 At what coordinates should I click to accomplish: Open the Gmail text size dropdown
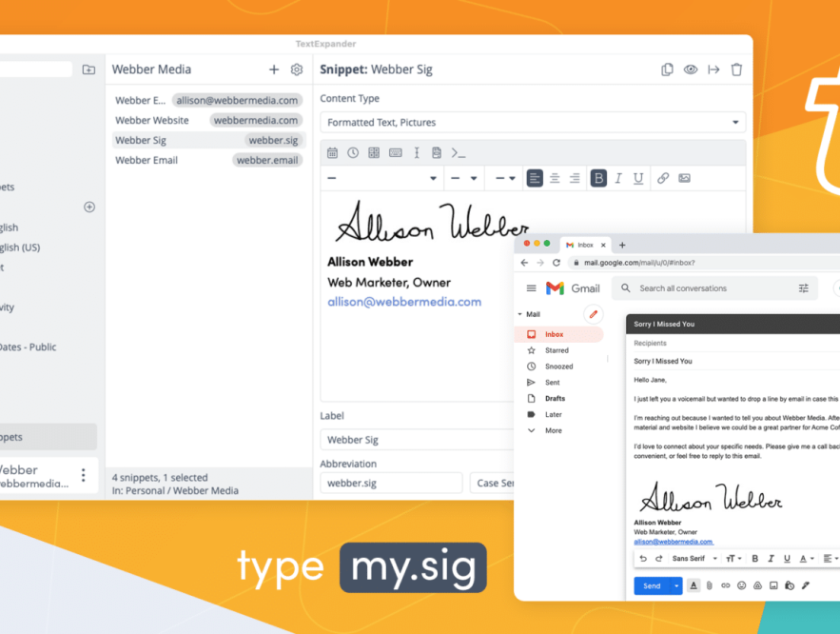point(733,559)
